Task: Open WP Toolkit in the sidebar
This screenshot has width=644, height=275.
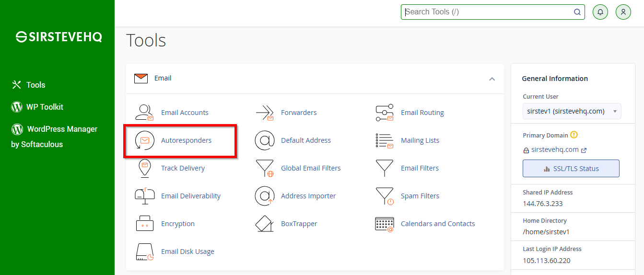Action: pos(37,107)
